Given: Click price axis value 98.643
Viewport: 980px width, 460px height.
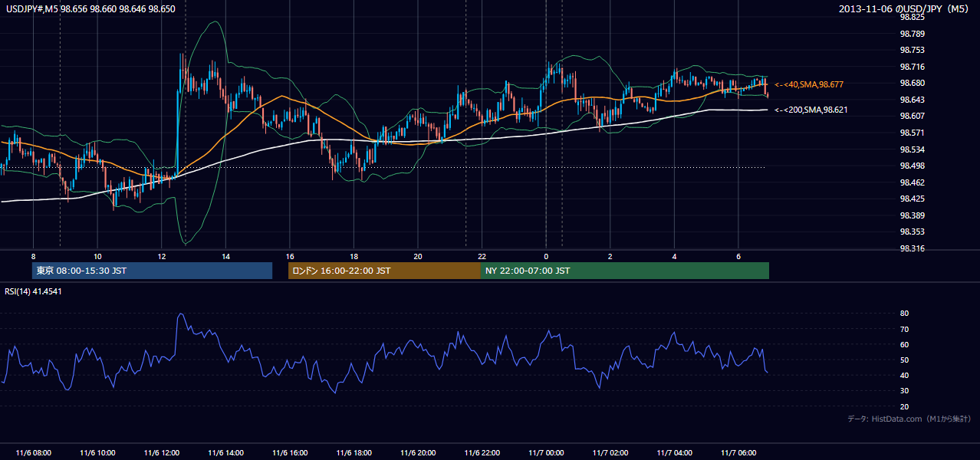Looking at the screenshot, I should click(x=913, y=100).
